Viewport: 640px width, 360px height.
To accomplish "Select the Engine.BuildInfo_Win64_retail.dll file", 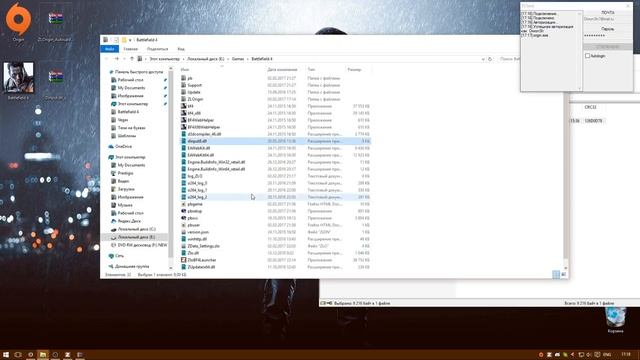I will coord(213,169).
